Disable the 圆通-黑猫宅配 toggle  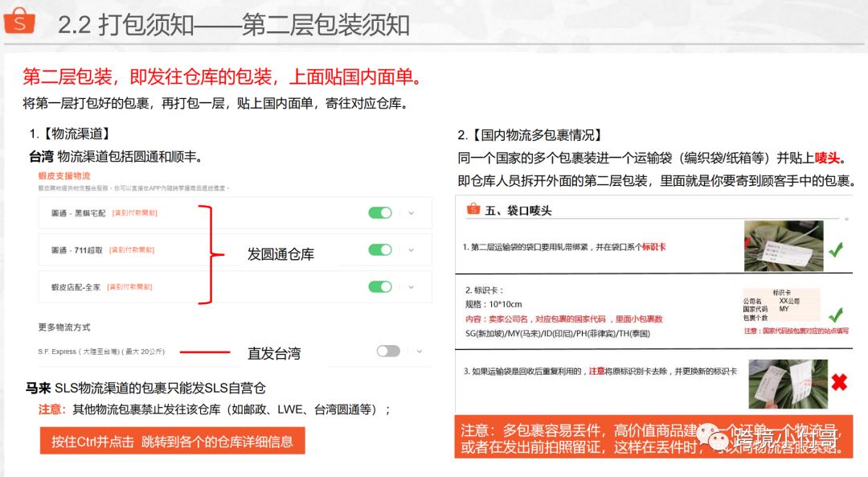(379, 213)
